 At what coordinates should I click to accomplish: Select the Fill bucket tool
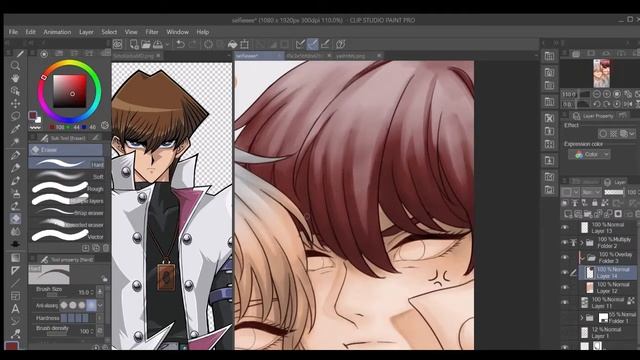(x=15, y=244)
